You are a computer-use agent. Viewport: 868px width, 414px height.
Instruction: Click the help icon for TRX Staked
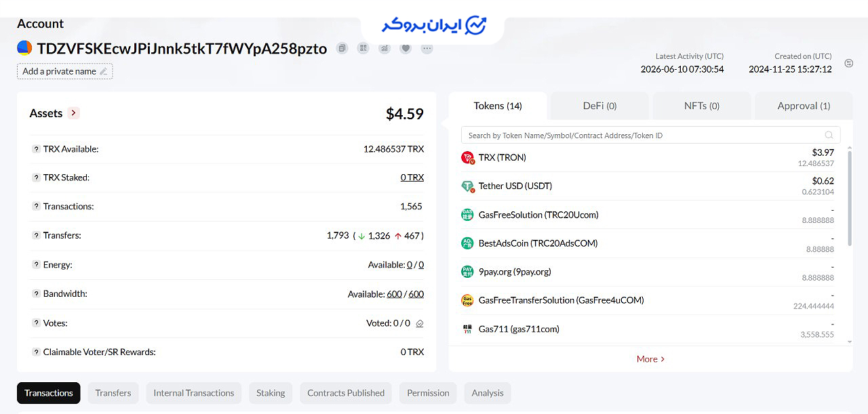pos(36,178)
